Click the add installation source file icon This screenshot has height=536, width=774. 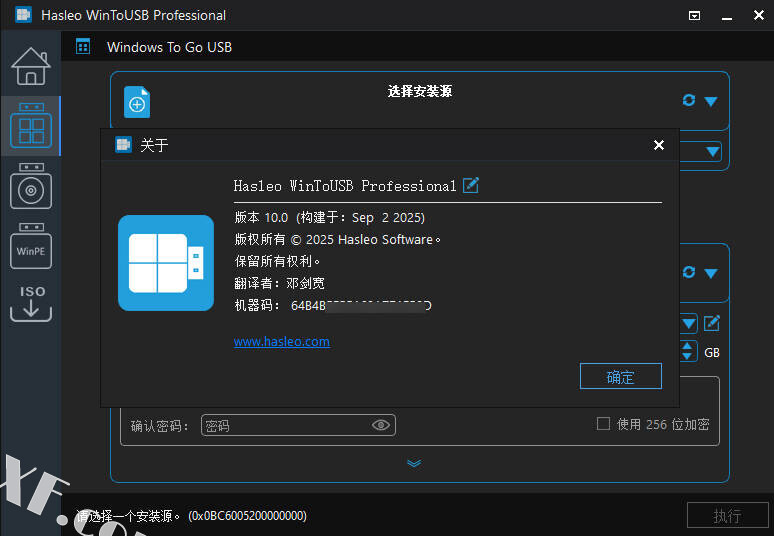click(x=137, y=102)
